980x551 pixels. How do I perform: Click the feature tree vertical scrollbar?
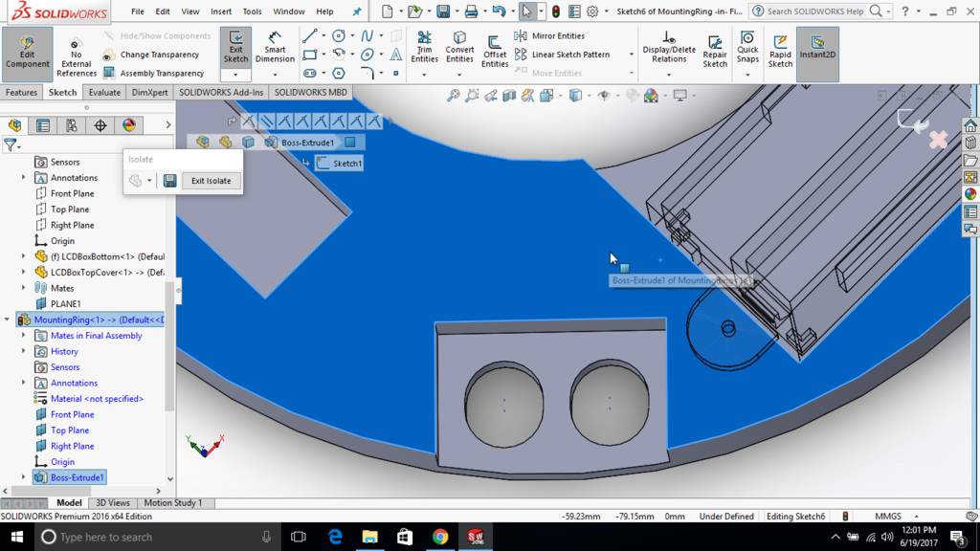[169, 346]
